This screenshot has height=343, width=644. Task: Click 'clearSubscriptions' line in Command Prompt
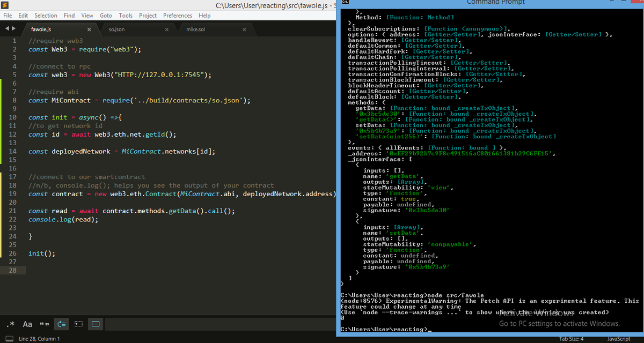point(428,29)
